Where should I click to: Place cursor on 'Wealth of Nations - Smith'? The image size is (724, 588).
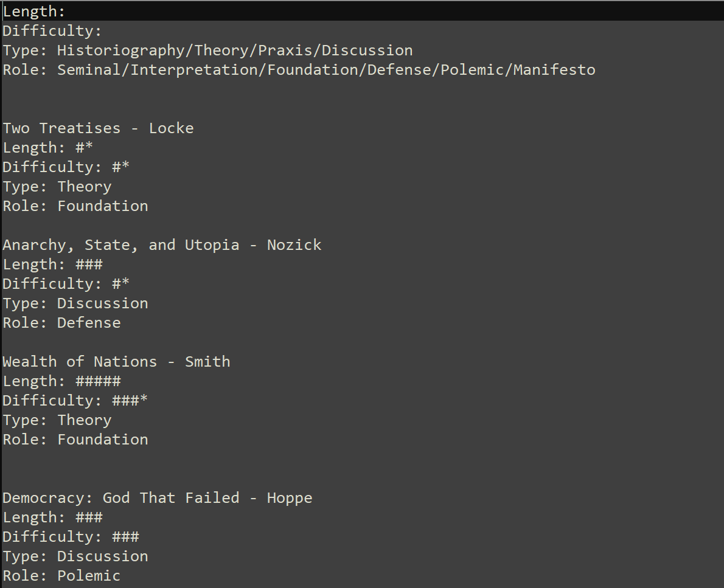[116, 362]
